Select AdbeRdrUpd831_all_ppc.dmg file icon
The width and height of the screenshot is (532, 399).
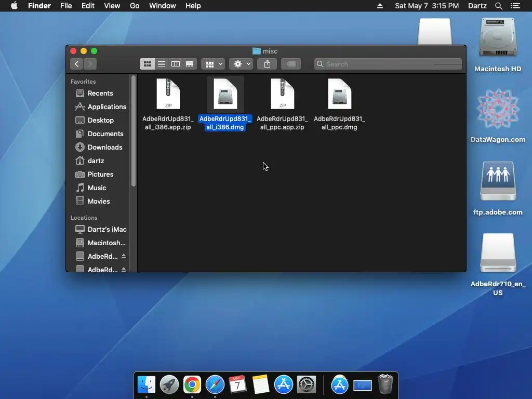click(339, 94)
